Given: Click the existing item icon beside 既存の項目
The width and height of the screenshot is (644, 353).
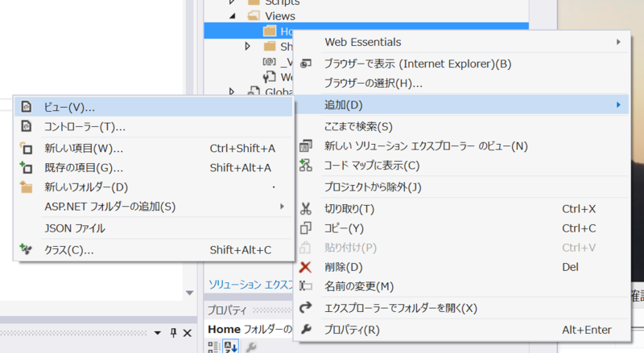Looking at the screenshot, I should click(27, 167).
